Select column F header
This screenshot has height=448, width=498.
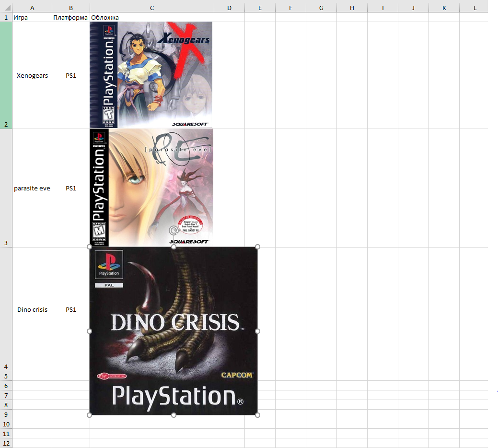click(290, 8)
